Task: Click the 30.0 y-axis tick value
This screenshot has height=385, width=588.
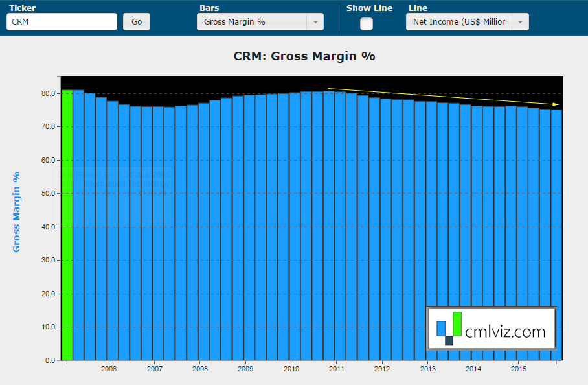Action: point(49,260)
